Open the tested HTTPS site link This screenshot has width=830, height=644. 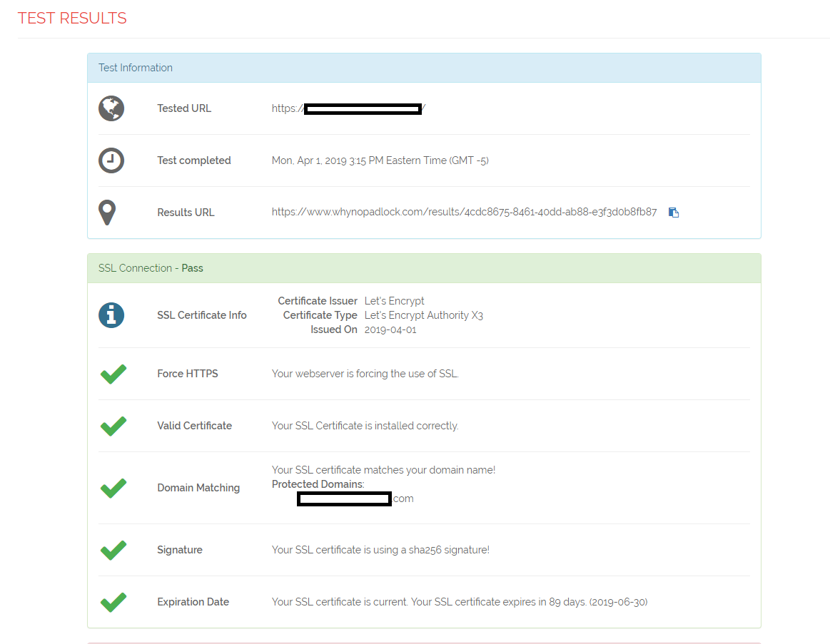348,108
